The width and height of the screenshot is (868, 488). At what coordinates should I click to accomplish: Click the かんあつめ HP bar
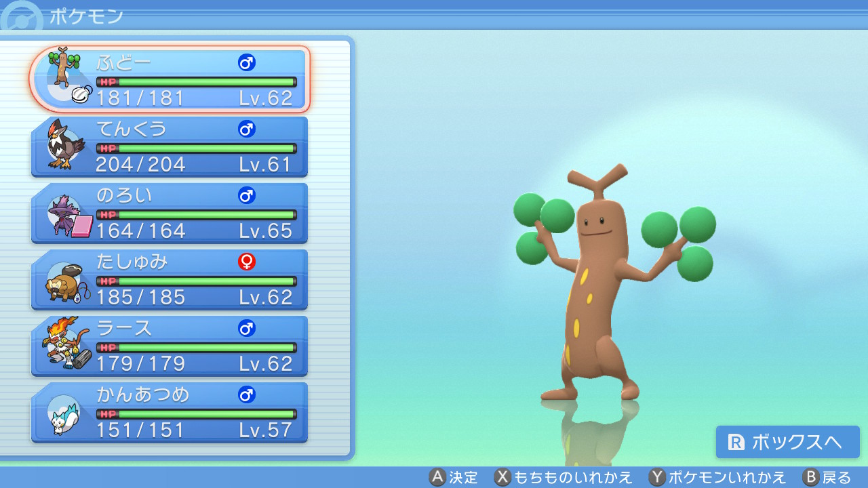197,414
